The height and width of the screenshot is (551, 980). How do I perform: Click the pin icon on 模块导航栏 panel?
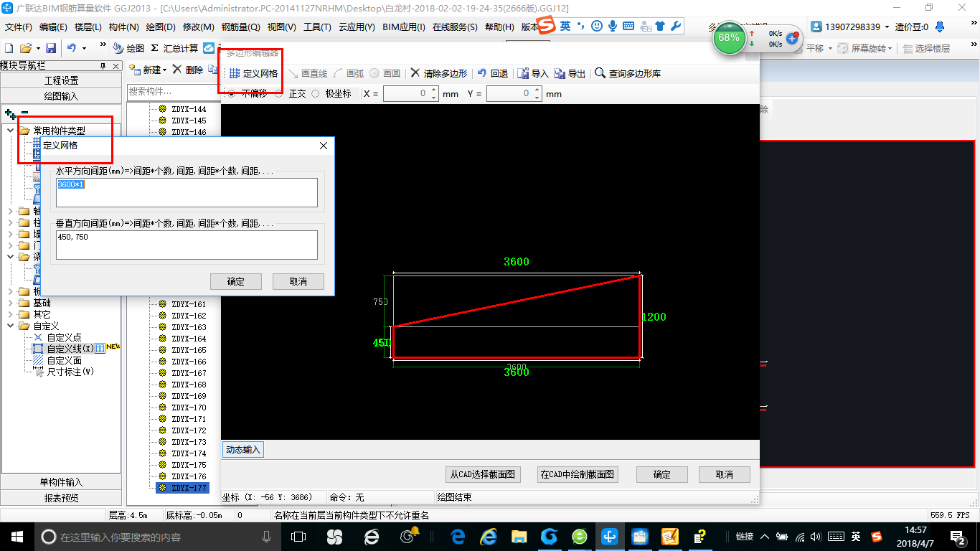click(x=103, y=65)
